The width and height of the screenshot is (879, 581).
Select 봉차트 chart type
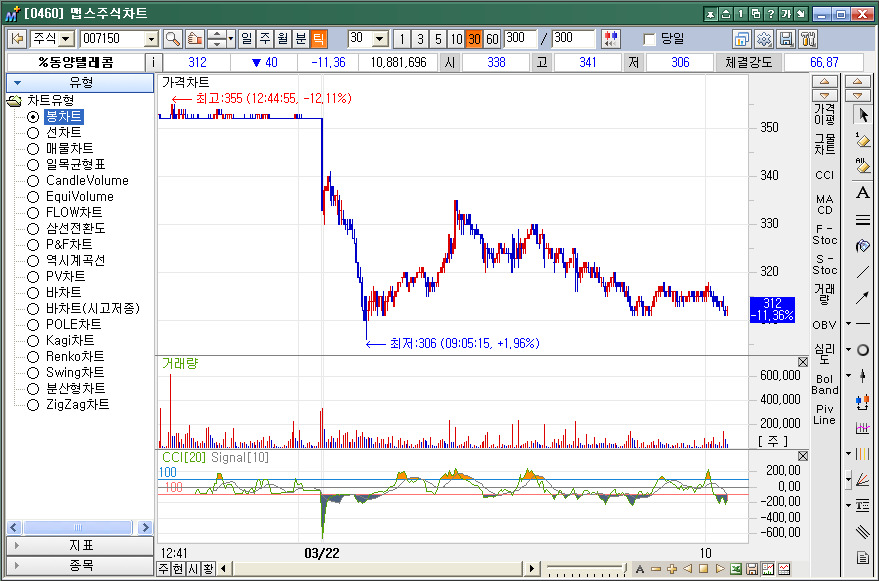(63, 117)
